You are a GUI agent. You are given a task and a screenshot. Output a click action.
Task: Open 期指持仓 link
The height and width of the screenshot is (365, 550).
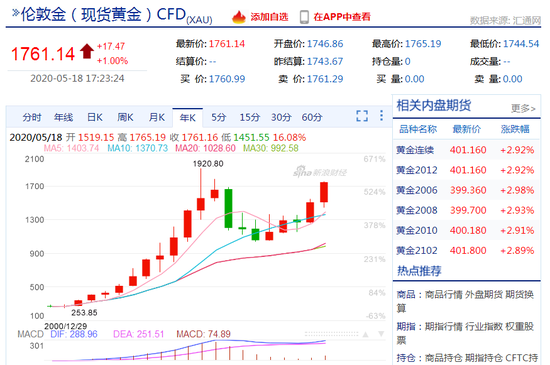point(484,358)
